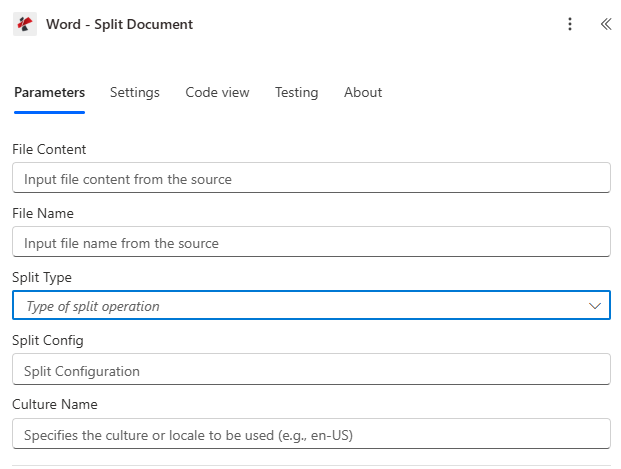Click the File Content input field
The height and width of the screenshot is (469, 621).
pyautogui.click(x=311, y=178)
